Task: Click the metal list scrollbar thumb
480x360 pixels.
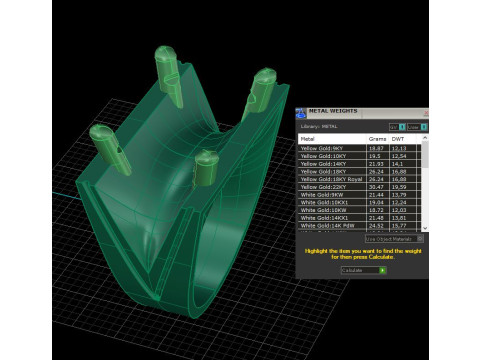Action: click(425, 154)
